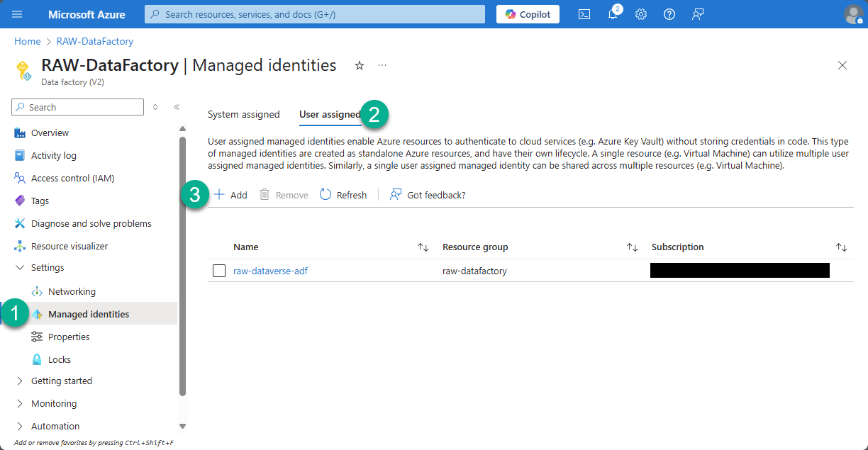Open portal settings gear
The image size is (868, 450).
coord(641,14)
